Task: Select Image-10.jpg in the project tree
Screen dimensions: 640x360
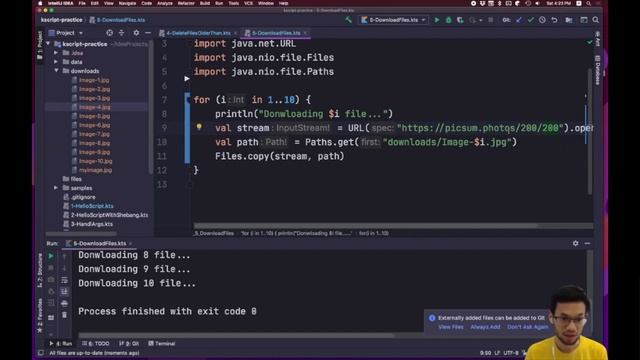Action: click(x=92, y=161)
